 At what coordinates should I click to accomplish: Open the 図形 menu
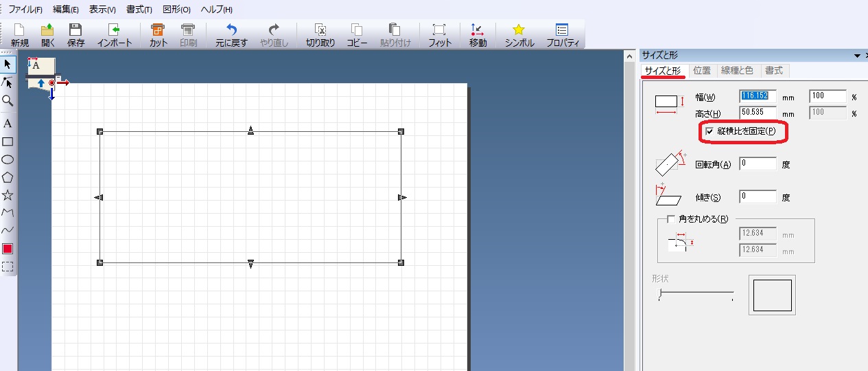coord(176,10)
